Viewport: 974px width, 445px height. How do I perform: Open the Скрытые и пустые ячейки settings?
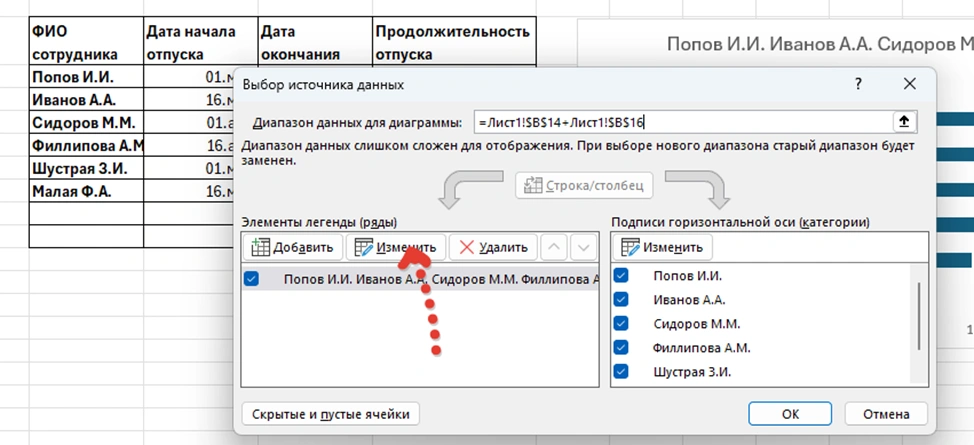[x=330, y=414]
